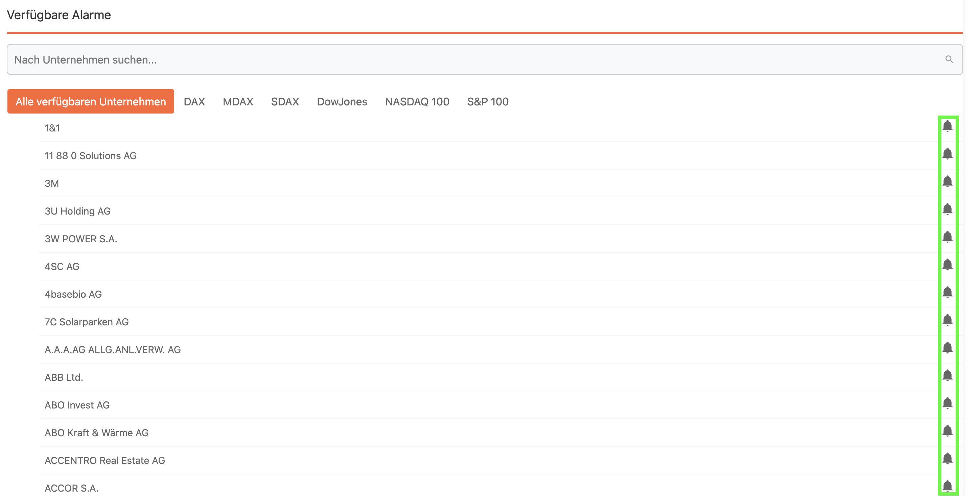Select the 11 88 0 Solutions AG row text
980x496 pixels.
click(91, 156)
